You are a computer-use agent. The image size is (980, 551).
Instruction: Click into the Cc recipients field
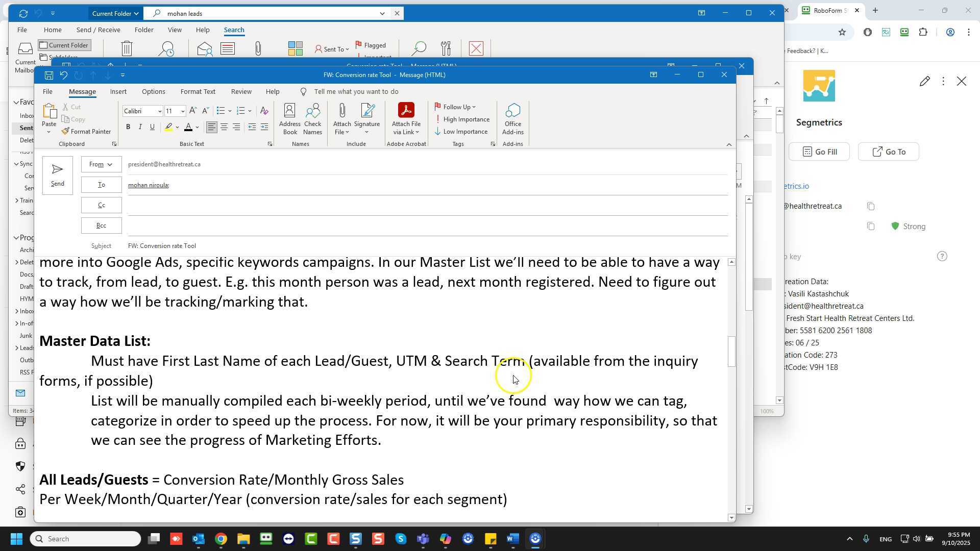pyautogui.click(x=408, y=205)
